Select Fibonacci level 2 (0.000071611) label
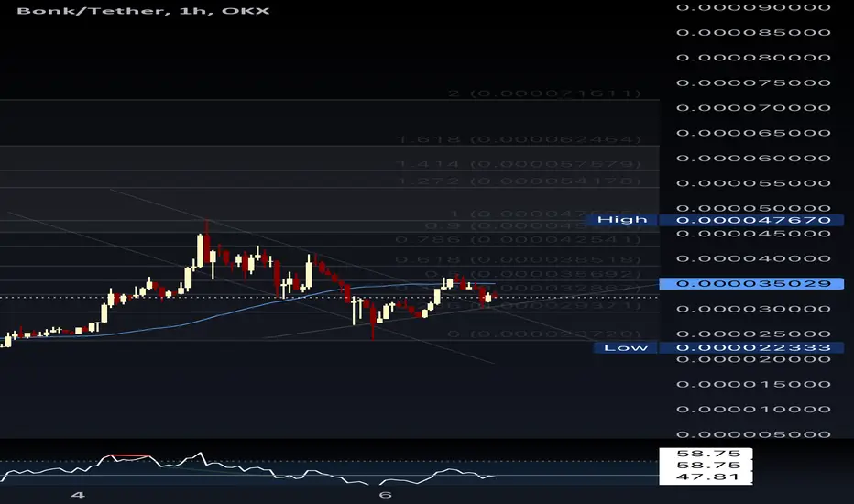Image resolution: width=854 pixels, height=504 pixels. 544,93
